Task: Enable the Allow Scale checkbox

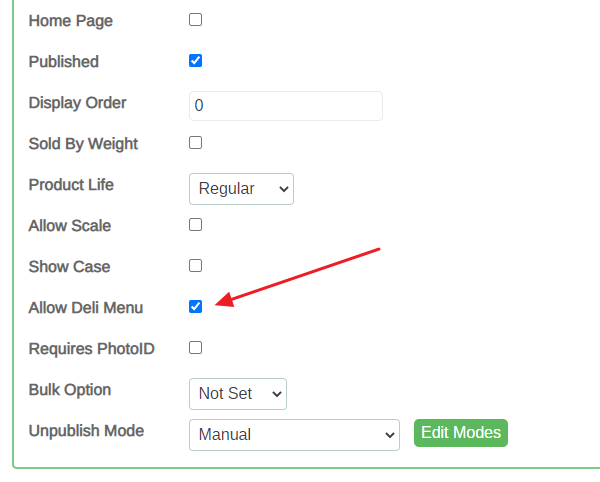Action: [x=196, y=225]
